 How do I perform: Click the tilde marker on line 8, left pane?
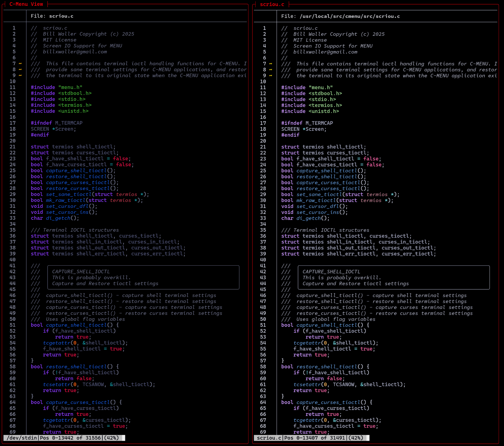click(20, 70)
